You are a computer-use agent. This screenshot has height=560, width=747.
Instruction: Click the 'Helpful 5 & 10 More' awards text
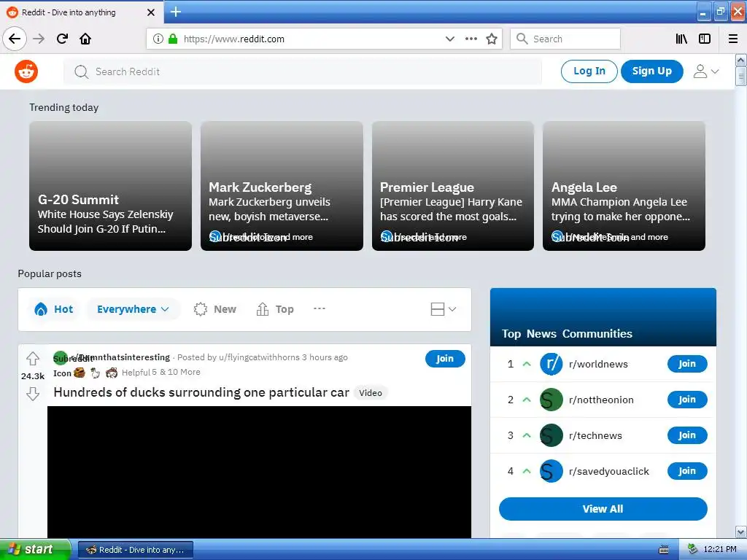coord(161,372)
